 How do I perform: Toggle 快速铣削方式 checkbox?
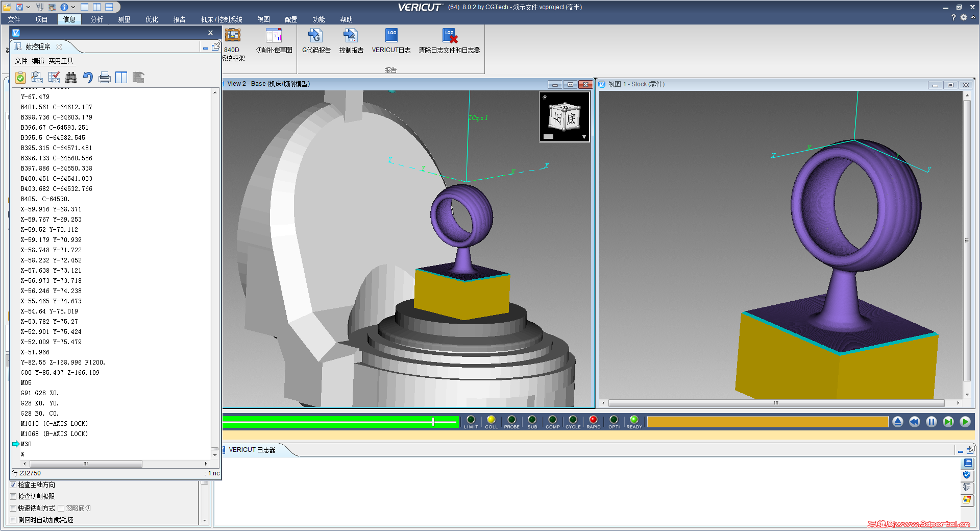click(13, 509)
